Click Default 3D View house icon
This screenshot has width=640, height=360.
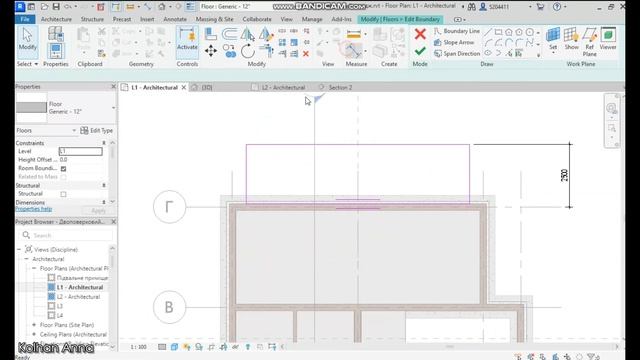pos(162,7)
